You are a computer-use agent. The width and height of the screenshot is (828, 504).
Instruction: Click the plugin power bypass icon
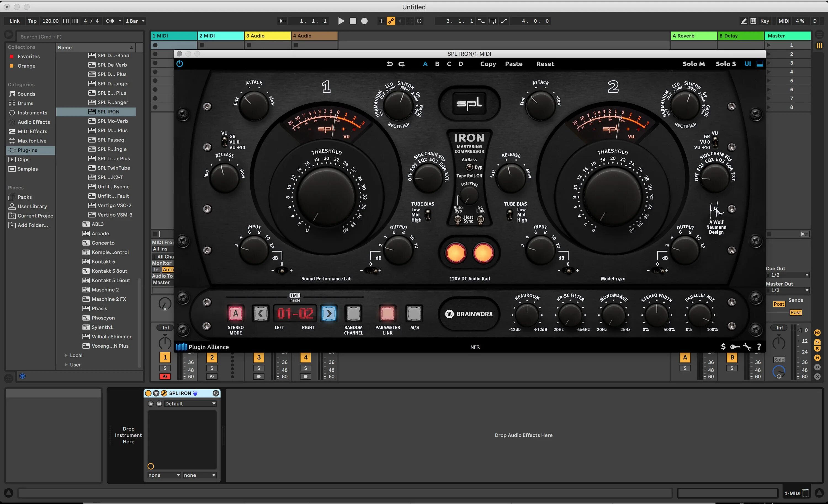tap(180, 63)
